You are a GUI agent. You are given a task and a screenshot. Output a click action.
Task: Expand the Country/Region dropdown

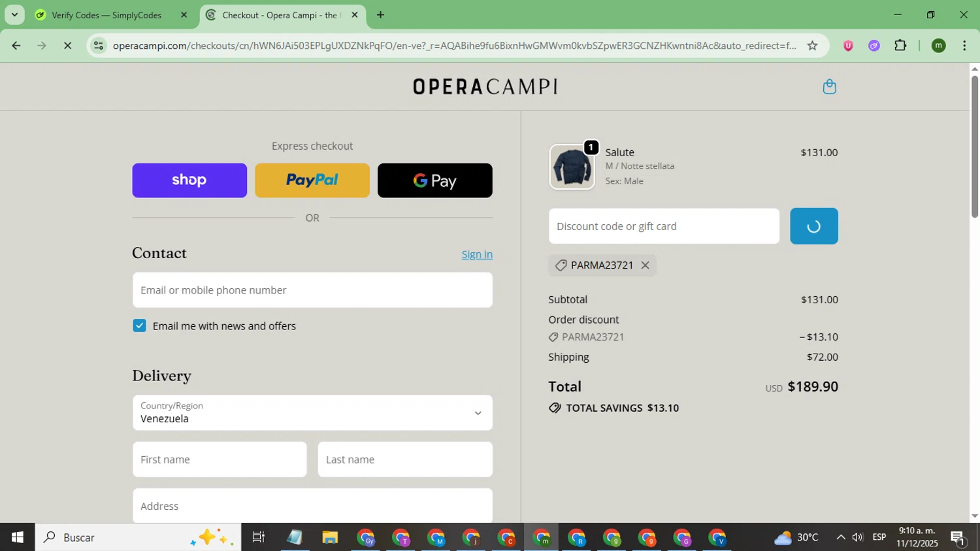(x=312, y=412)
